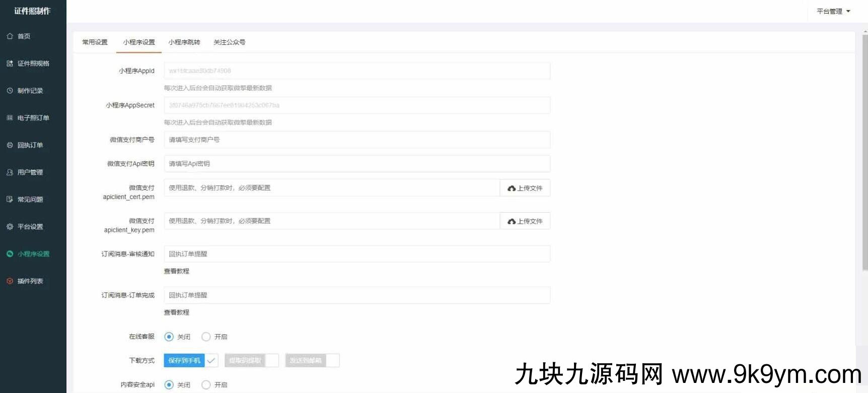Screen dimensions: 868x393
Task: Switch to the 常用设置 tab
Action: tap(95, 42)
